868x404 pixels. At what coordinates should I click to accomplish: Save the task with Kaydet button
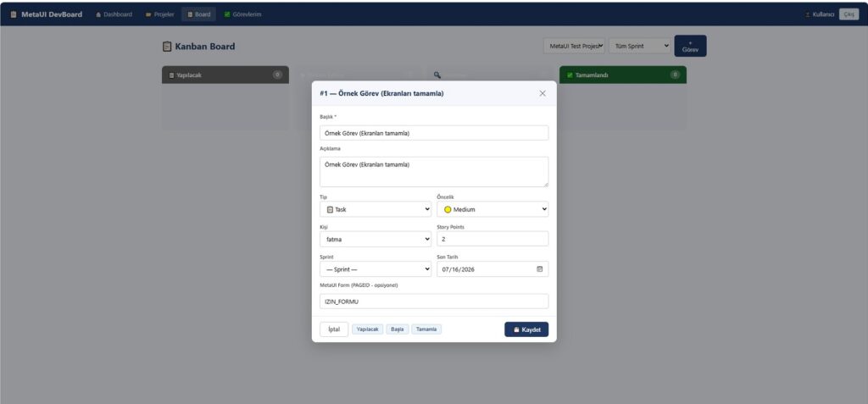pos(526,329)
